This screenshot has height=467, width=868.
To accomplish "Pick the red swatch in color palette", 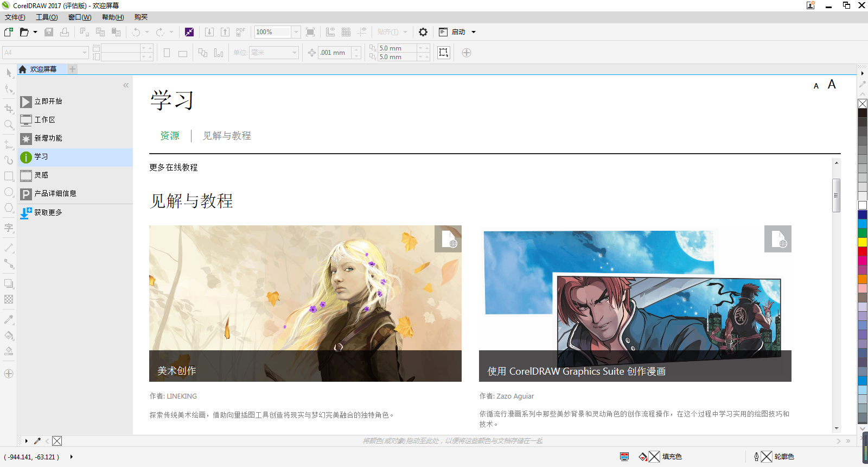I will [863, 251].
